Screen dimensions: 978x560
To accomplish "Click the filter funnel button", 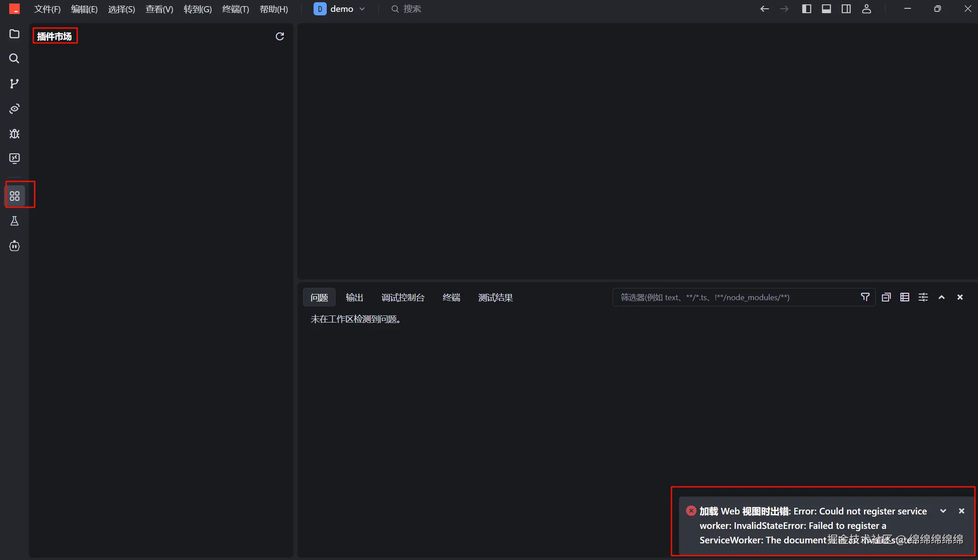I will coord(865,297).
